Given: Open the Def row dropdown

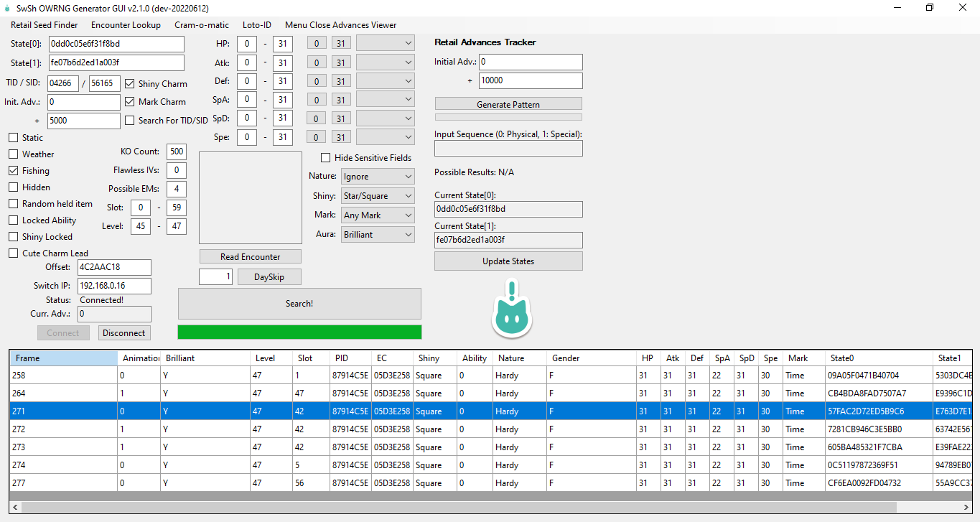Looking at the screenshot, I should [x=386, y=80].
